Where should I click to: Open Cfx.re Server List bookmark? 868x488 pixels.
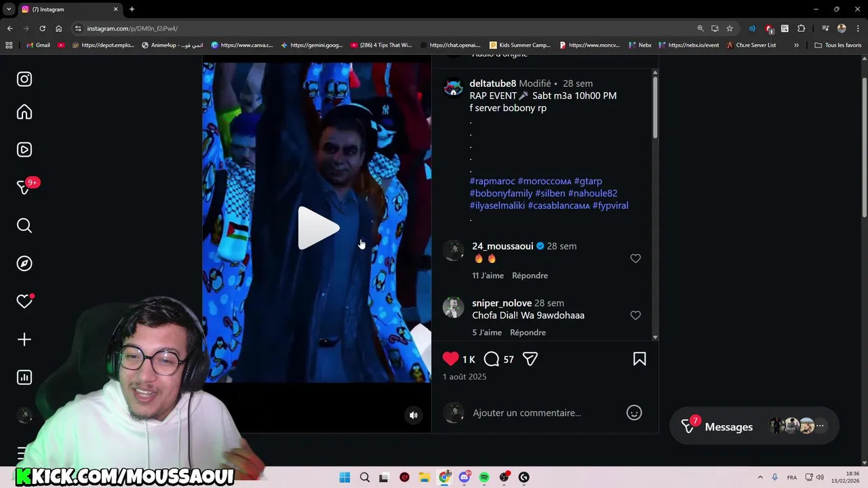click(751, 45)
